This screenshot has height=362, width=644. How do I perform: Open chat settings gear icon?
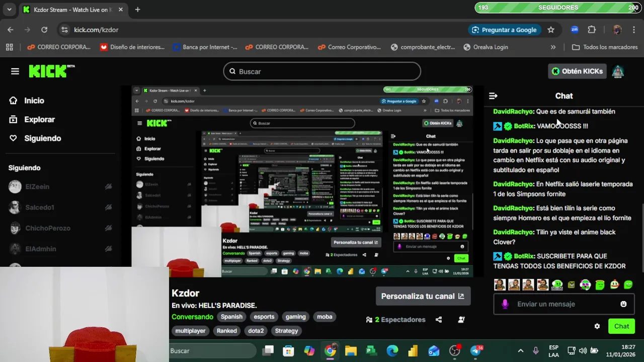coord(597,326)
